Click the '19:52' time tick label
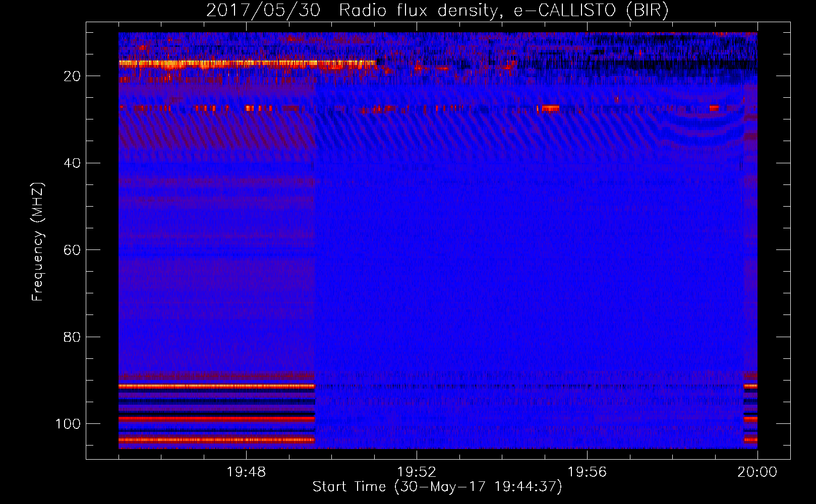The width and height of the screenshot is (816, 504). (417, 472)
